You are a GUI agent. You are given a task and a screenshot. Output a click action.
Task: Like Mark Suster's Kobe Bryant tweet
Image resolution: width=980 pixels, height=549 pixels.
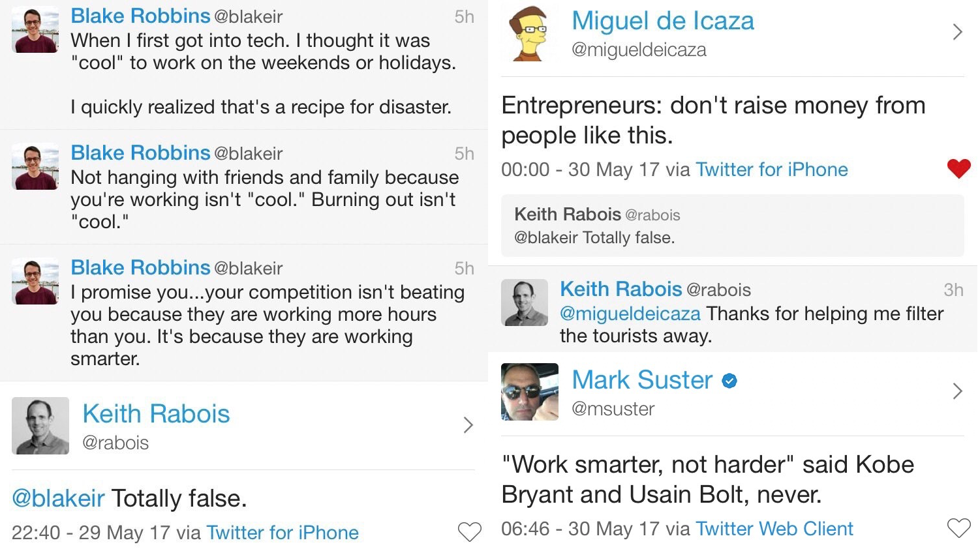(x=958, y=527)
